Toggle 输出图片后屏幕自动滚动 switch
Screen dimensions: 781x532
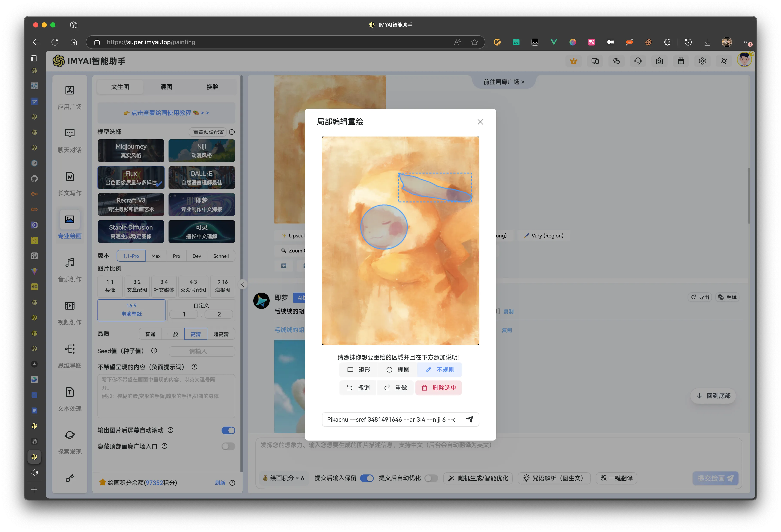coord(228,430)
